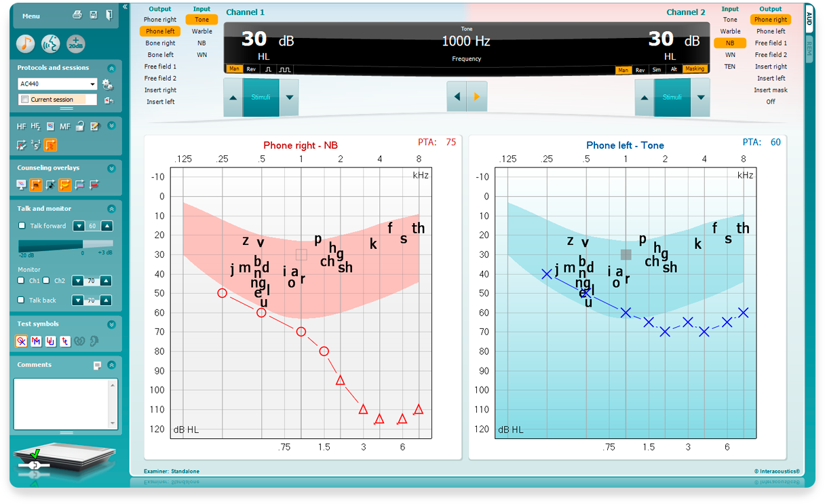Open the speech audiometry icon
The image size is (825, 504).
coord(50,43)
